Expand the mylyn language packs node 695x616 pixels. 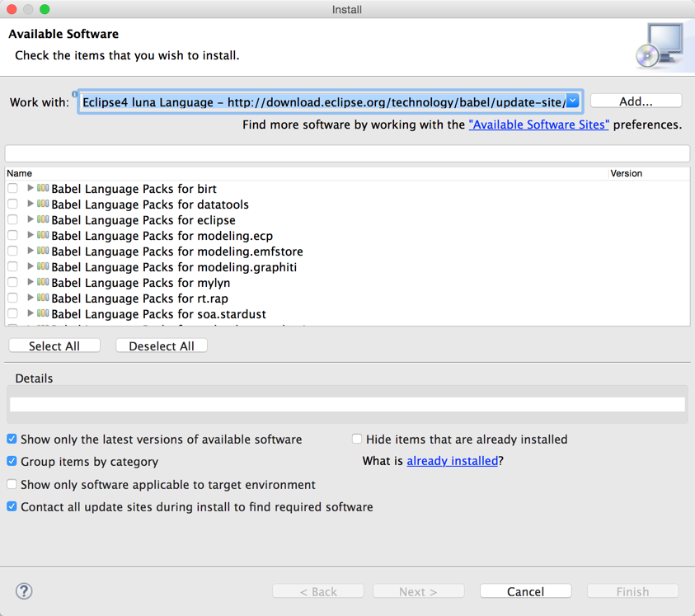(x=31, y=282)
